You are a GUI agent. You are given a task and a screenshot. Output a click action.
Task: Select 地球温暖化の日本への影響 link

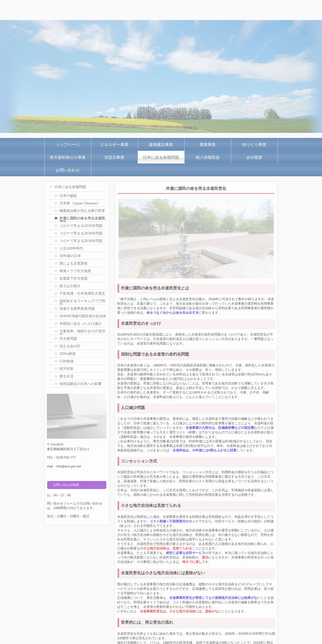click(77, 384)
